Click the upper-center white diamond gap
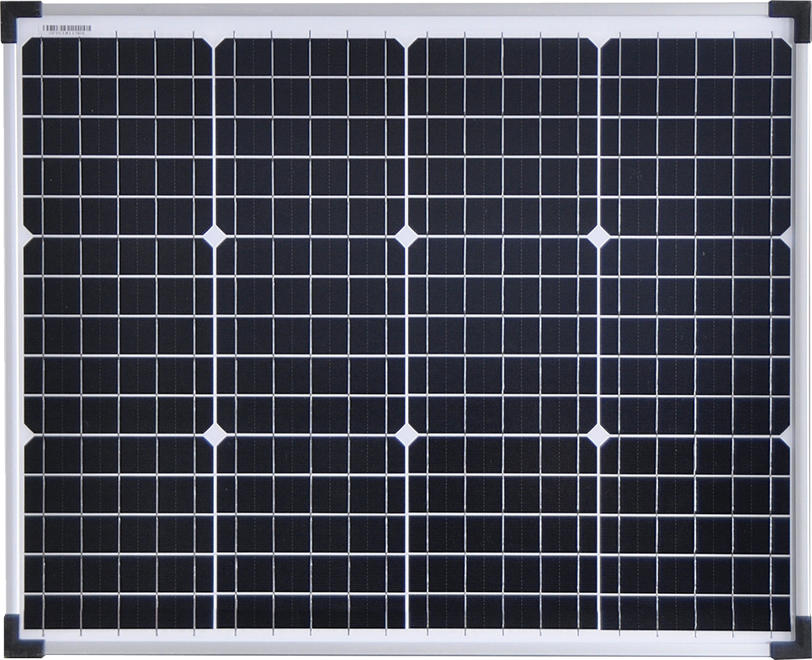This screenshot has width=812, height=660. (405, 237)
